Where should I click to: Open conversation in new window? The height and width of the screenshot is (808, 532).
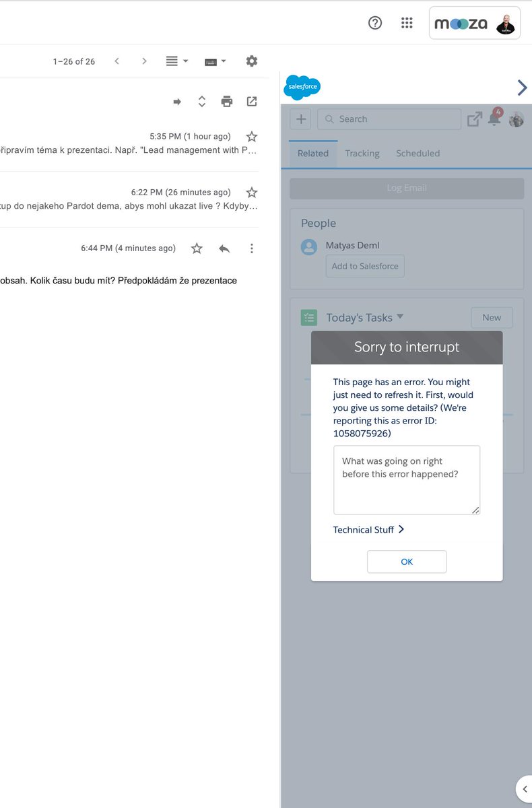click(x=252, y=102)
